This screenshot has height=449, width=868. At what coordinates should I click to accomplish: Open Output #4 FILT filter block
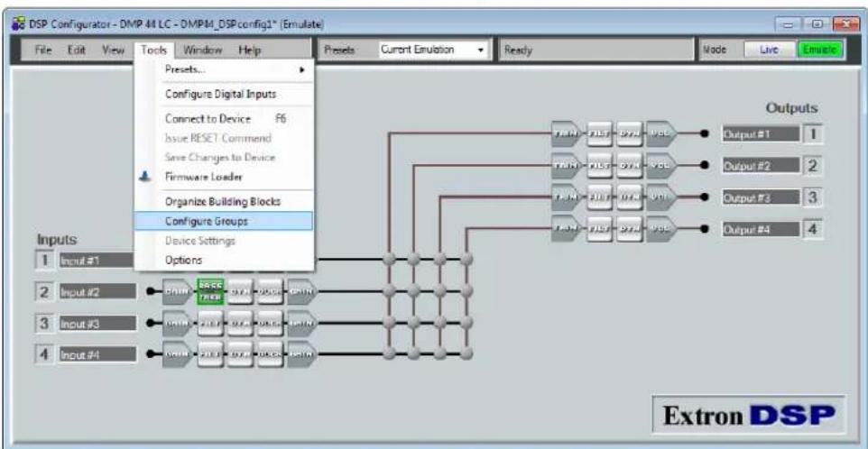pyautogui.click(x=599, y=228)
